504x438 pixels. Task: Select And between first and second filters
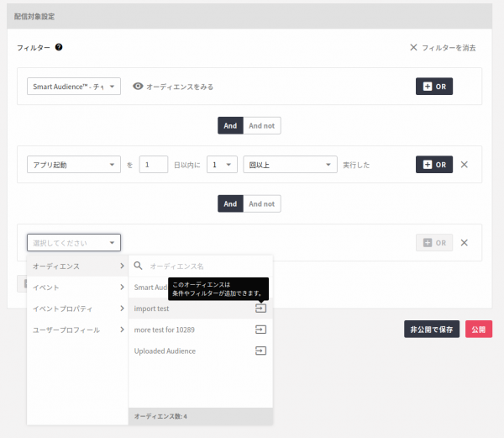[230, 125]
